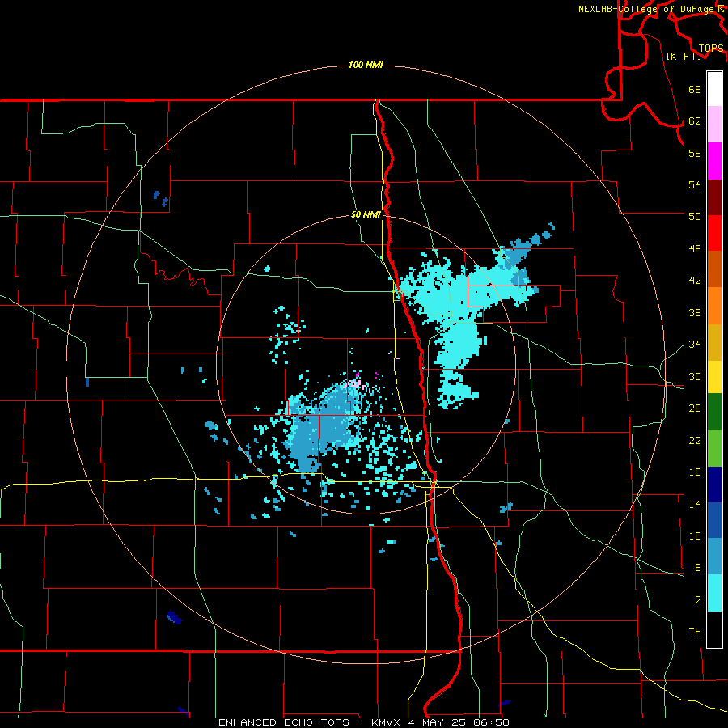The image size is (728, 728).
Task: Click the TOPS legend title
Action: (x=711, y=48)
